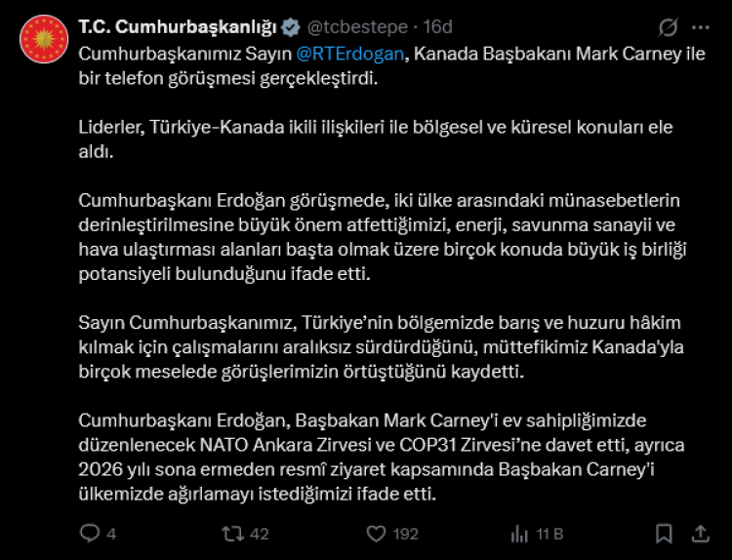Click the repost arrows icon
732x560 pixels.
[x=232, y=534]
